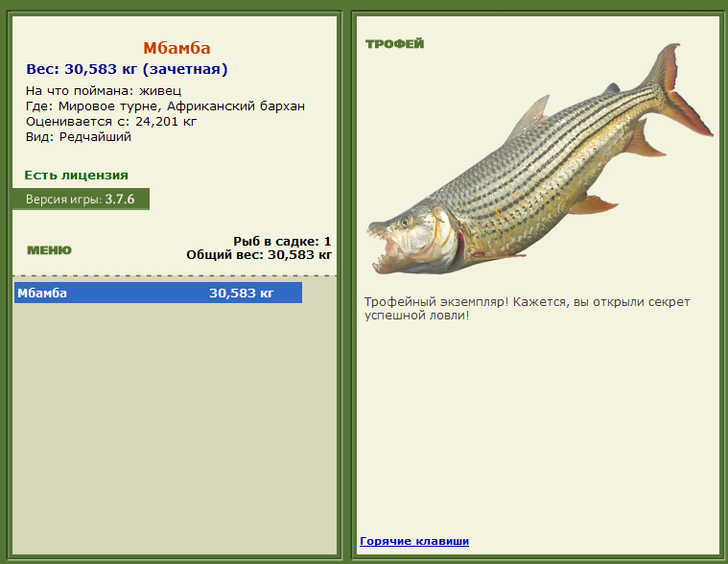This screenshot has width=728, height=564.
Task: Open the Горячие клавиши link
Action: tap(414, 541)
